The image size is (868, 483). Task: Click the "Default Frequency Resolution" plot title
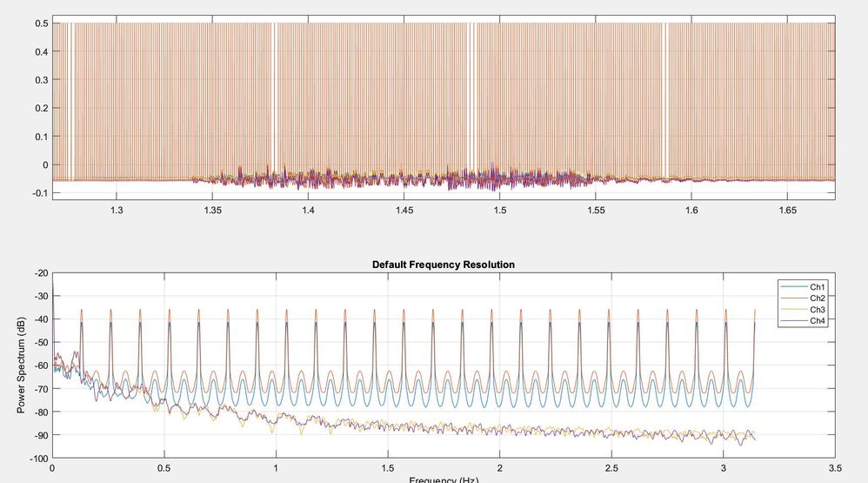444,265
